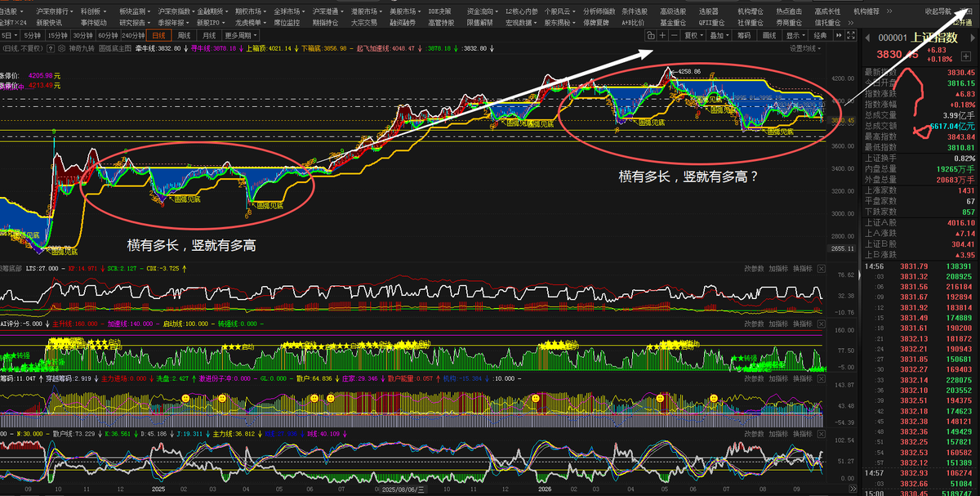Click 换指标 on 筹码 sub-panel

pyautogui.click(x=803, y=378)
